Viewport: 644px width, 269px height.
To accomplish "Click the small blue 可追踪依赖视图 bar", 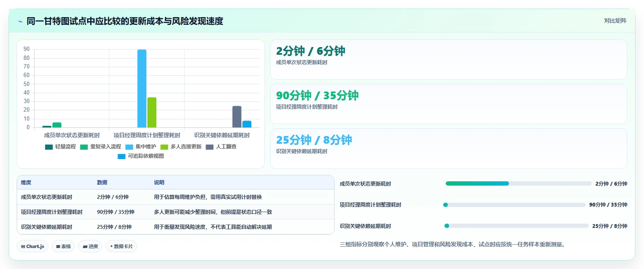I will (x=247, y=124).
